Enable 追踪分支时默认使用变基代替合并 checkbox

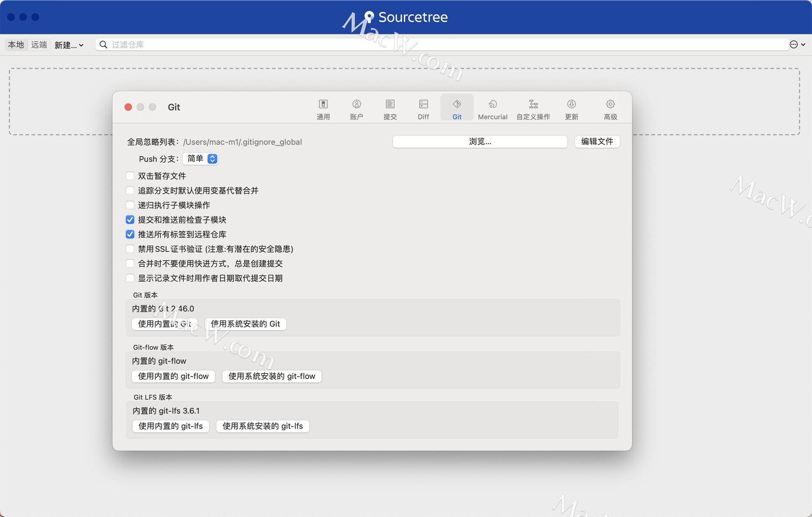[x=130, y=190]
